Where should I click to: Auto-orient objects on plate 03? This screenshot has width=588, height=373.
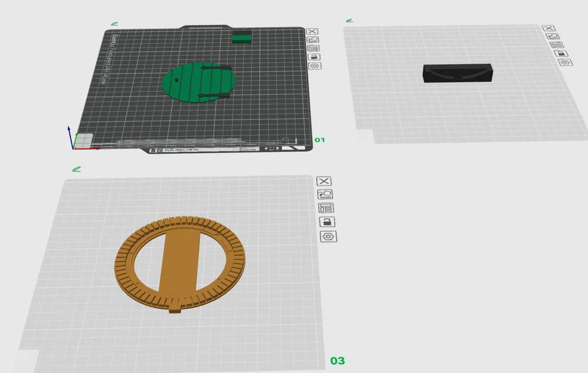coord(325,194)
